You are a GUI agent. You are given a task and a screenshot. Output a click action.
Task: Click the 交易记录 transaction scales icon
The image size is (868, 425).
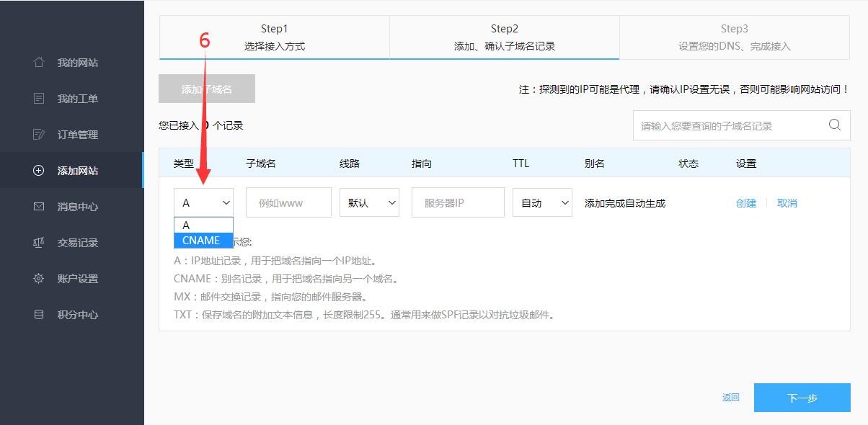(40, 242)
